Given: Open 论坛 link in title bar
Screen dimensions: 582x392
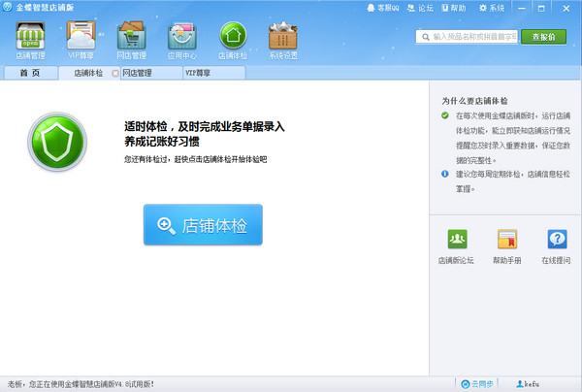Looking at the screenshot, I should (420, 8).
